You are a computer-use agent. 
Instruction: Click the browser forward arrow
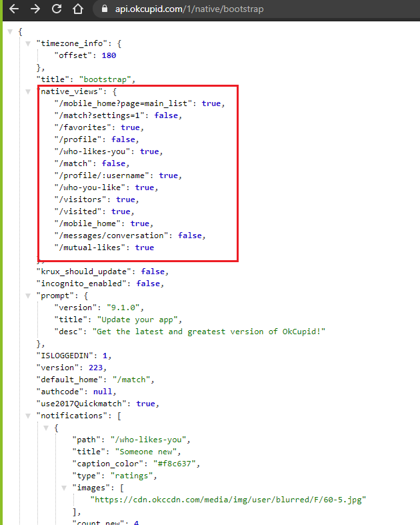coord(35,9)
